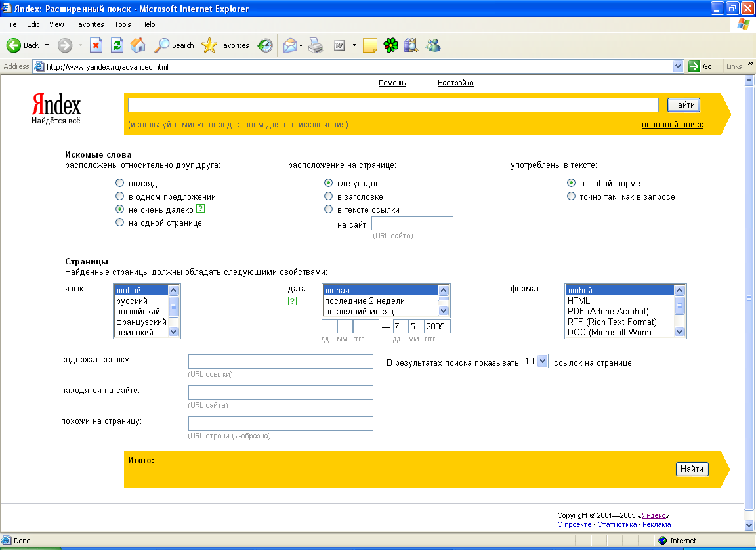Expand the Links toolbar chevron
This screenshot has height=550, width=756.
coord(750,64)
